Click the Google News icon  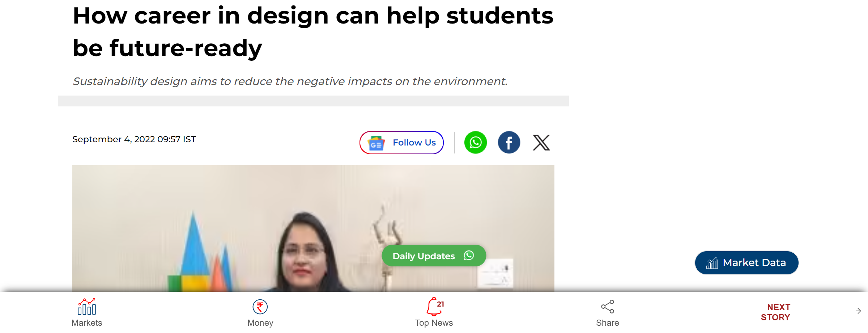(376, 143)
